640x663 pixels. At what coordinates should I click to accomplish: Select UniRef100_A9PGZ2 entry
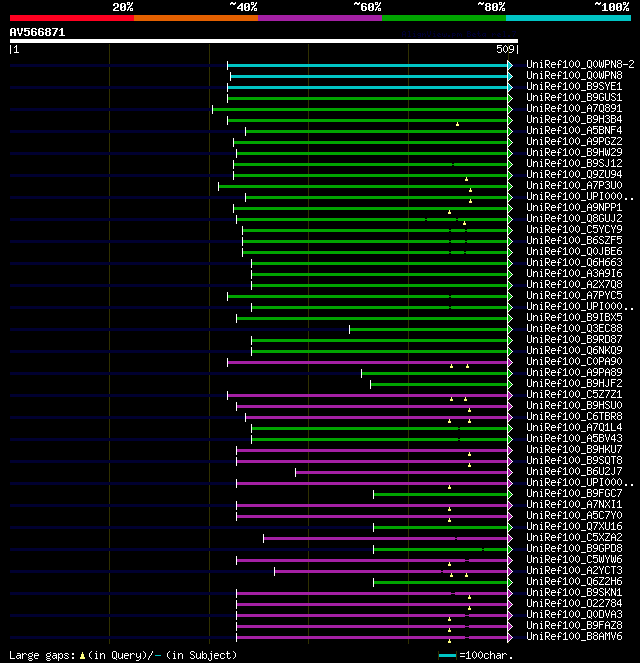(x=574, y=141)
